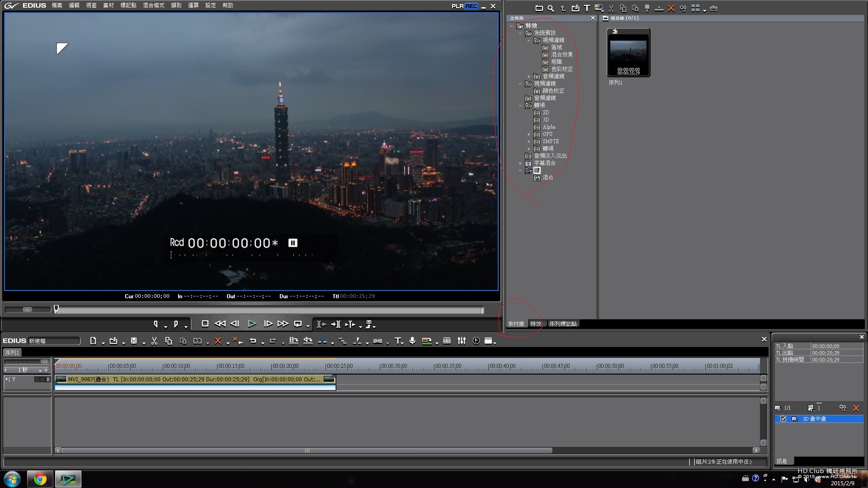868x488 pixels.
Task: Click the Stop button in player
Action: pos(205,324)
